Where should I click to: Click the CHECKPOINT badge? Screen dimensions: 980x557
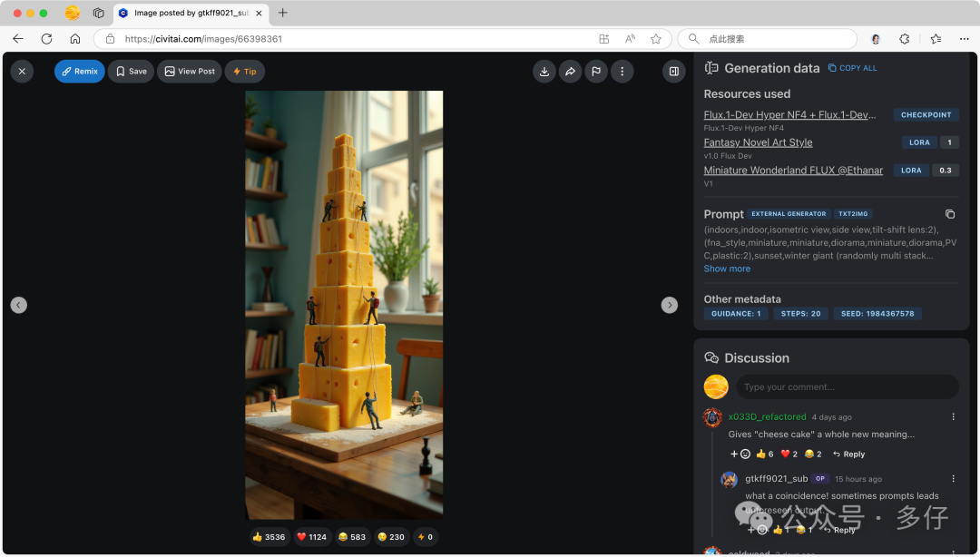(x=926, y=115)
